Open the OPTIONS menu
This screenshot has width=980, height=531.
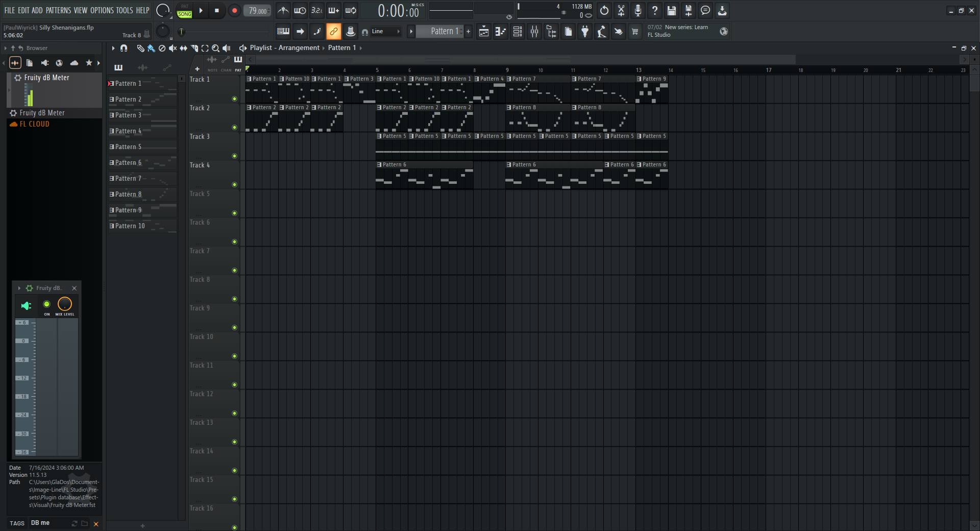click(x=102, y=10)
